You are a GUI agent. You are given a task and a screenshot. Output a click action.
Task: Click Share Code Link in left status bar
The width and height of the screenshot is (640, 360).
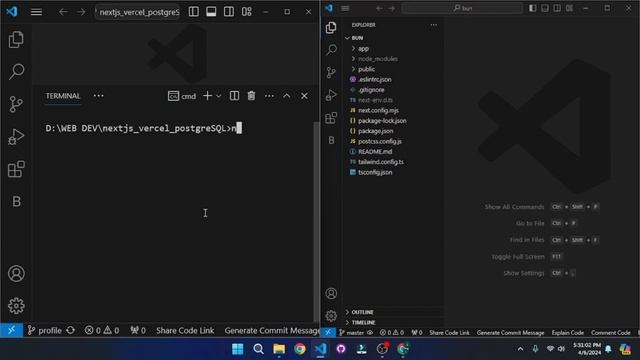click(185, 330)
